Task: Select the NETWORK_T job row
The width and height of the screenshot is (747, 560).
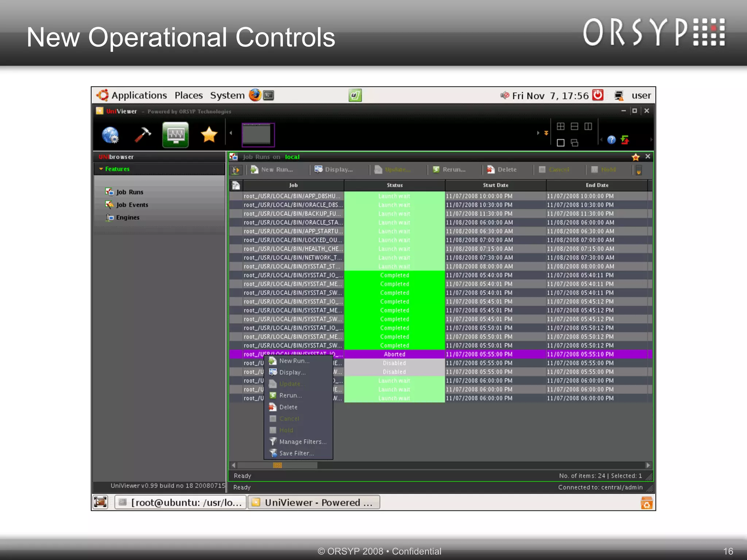Action: 441,257
